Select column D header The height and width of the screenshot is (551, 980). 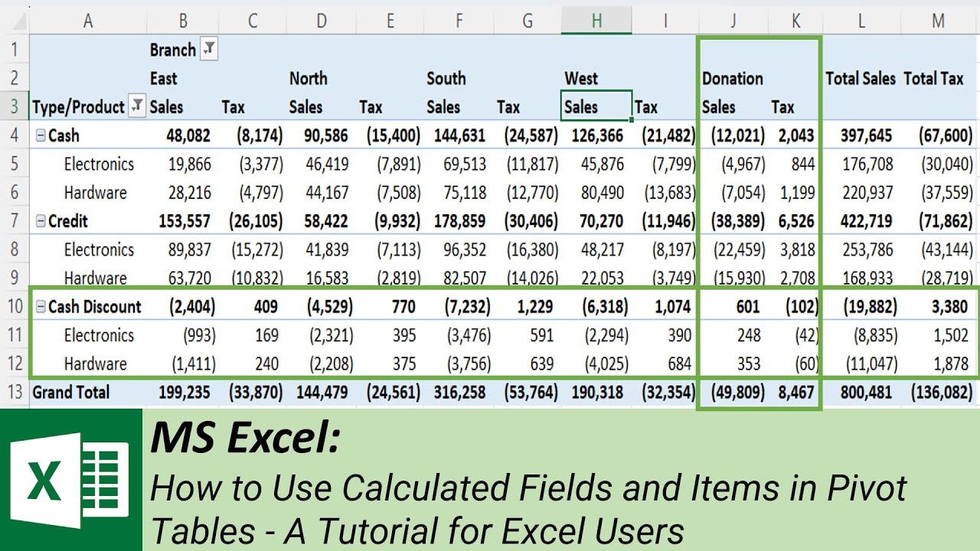click(321, 21)
